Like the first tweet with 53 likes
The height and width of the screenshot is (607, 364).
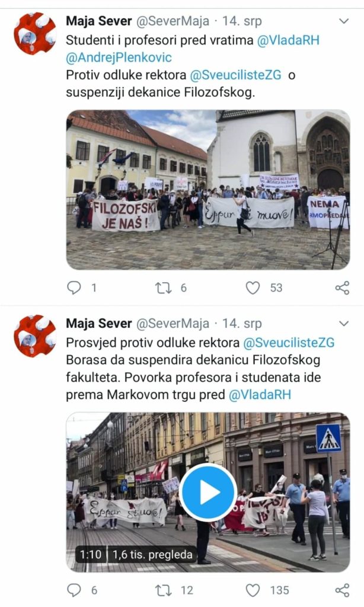point(253,287)
